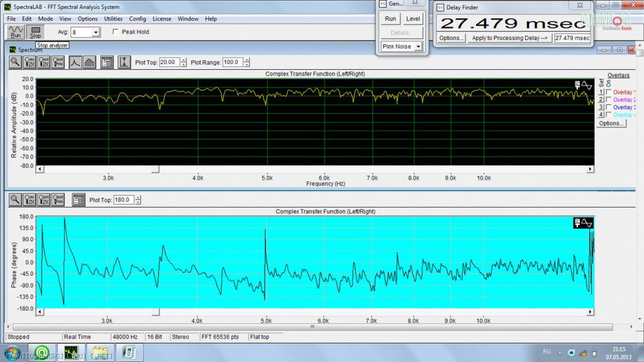Enable Overlay 4 checkbox
The image size is (644, 362).
coord(609,114)
